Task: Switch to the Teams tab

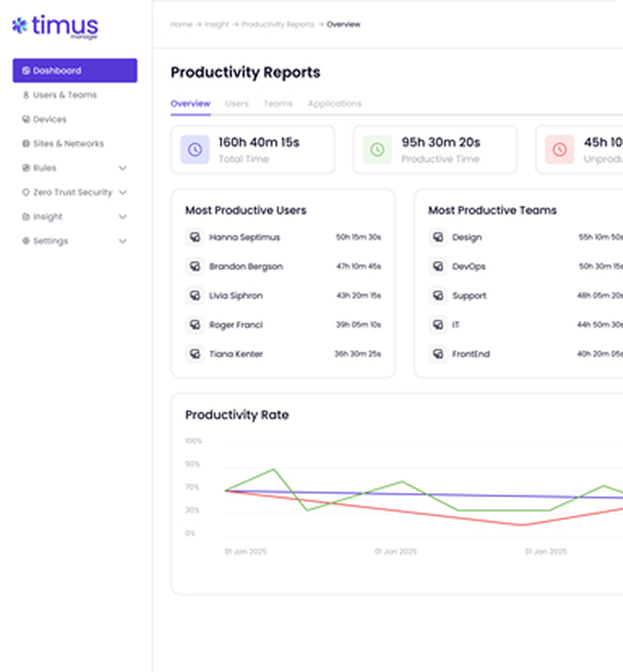Action: click(x=278, y=103)
